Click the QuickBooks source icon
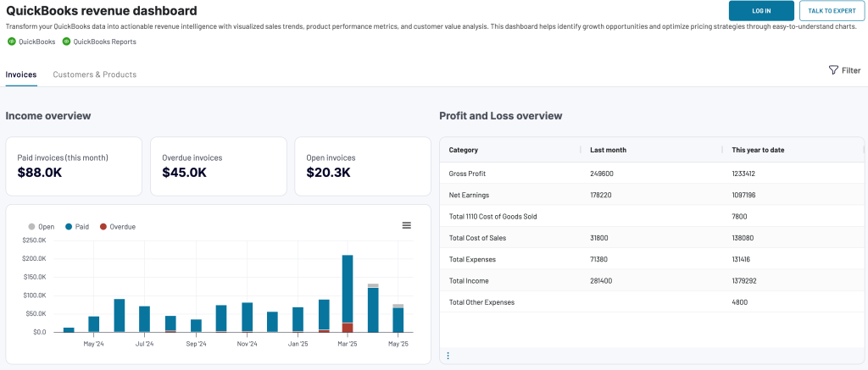This screenshot has height=370, width=868. pyautogui.click(x=12, y=41)
